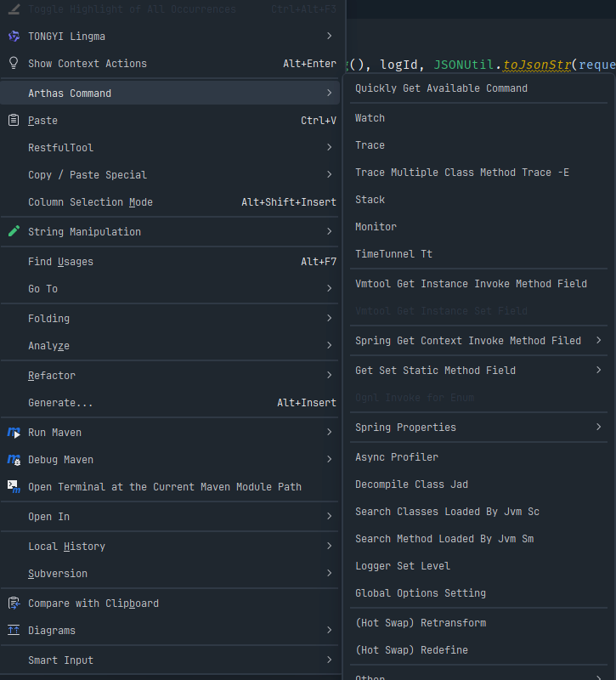Select the Async Profiler command
This screenshot has width=616, height=680.
(x=396, y=457)
